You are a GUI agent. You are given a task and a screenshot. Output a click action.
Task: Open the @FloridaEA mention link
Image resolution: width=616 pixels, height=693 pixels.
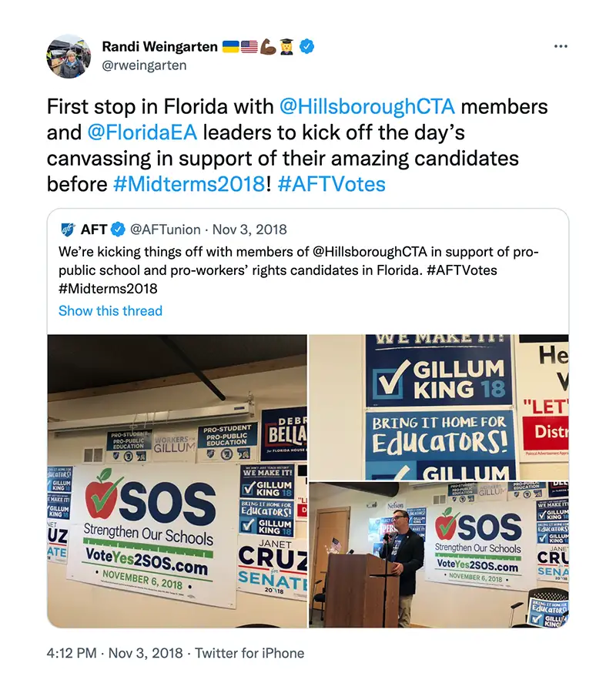coord(142,132)
